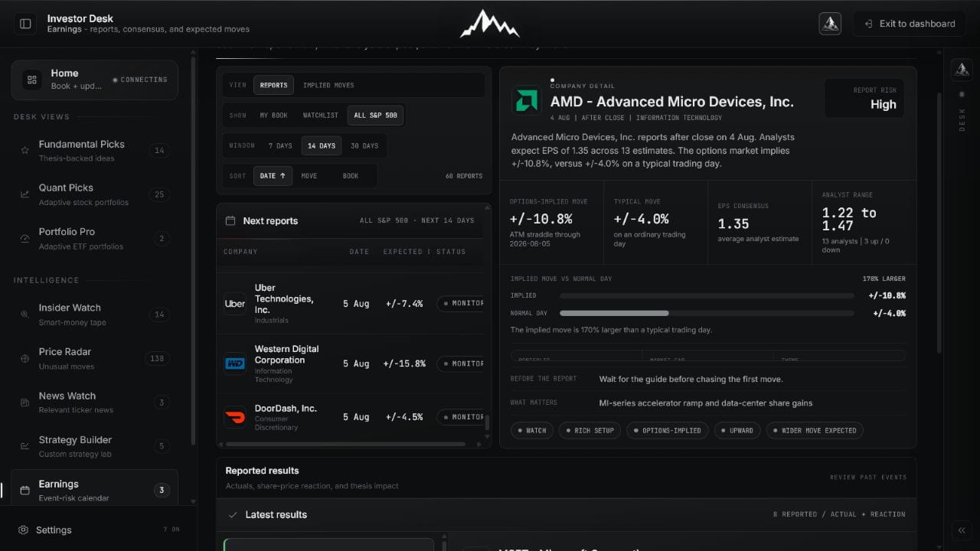980x551 pixels.
Task: Open Strategy Builder section
Action: 94,446
